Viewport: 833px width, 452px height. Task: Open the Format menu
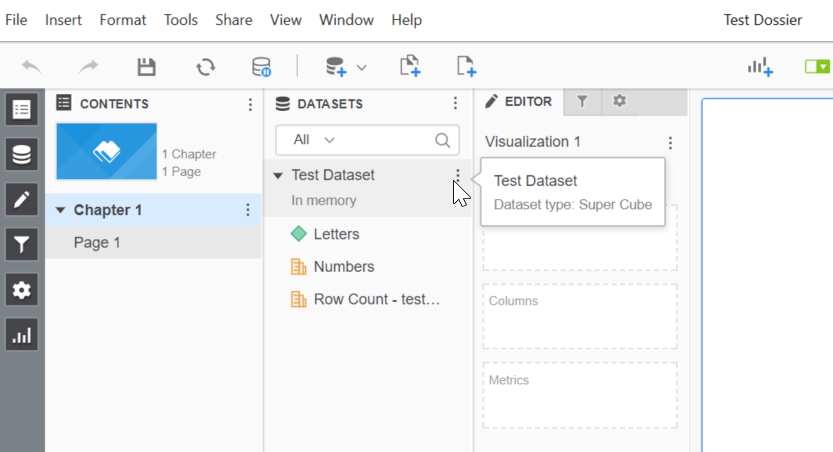pos(123,20)
